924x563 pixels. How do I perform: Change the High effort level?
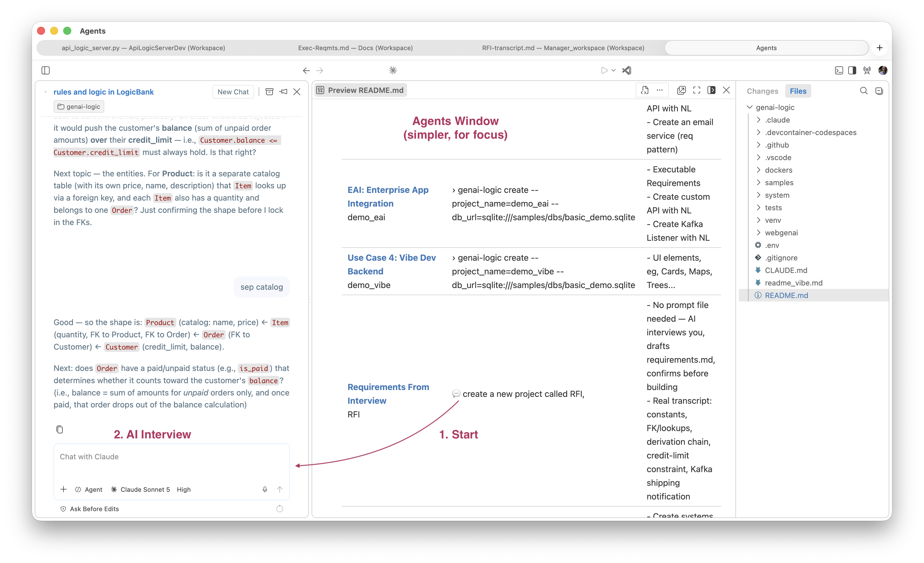click(184, 489)
